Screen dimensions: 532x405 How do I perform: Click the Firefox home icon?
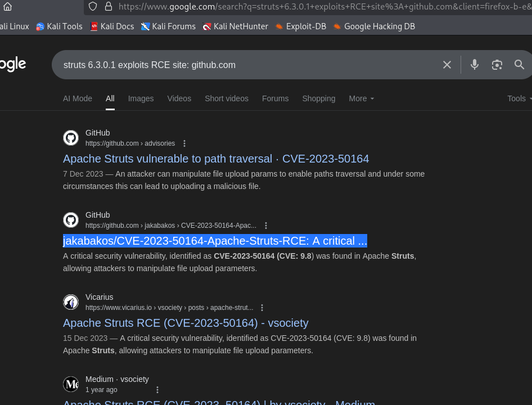(7, 6)
